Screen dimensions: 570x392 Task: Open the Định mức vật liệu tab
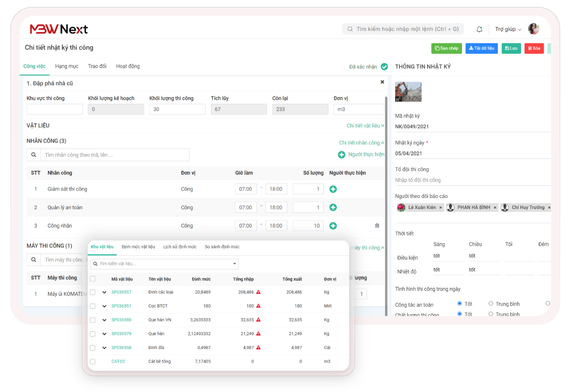point(138,247)
